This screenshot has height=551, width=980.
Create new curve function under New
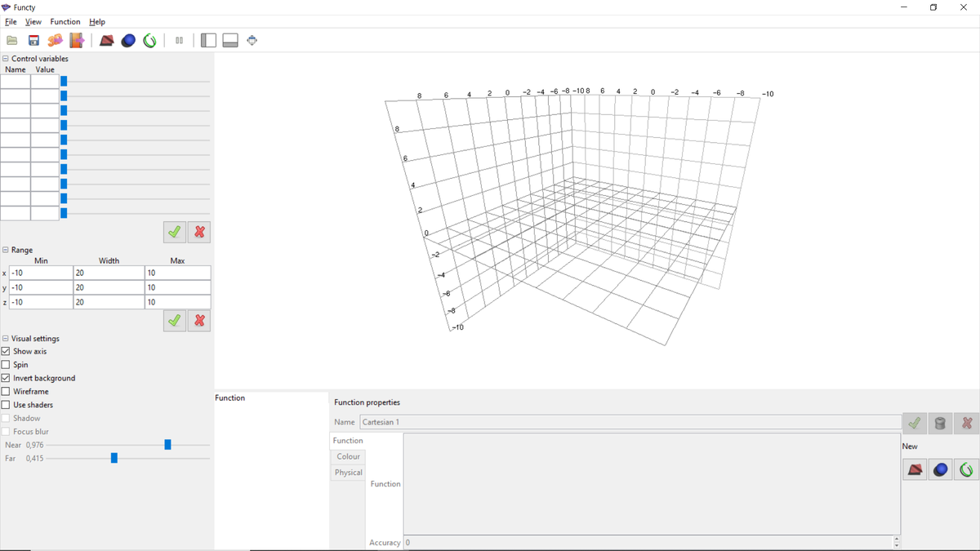click(967, 469)
